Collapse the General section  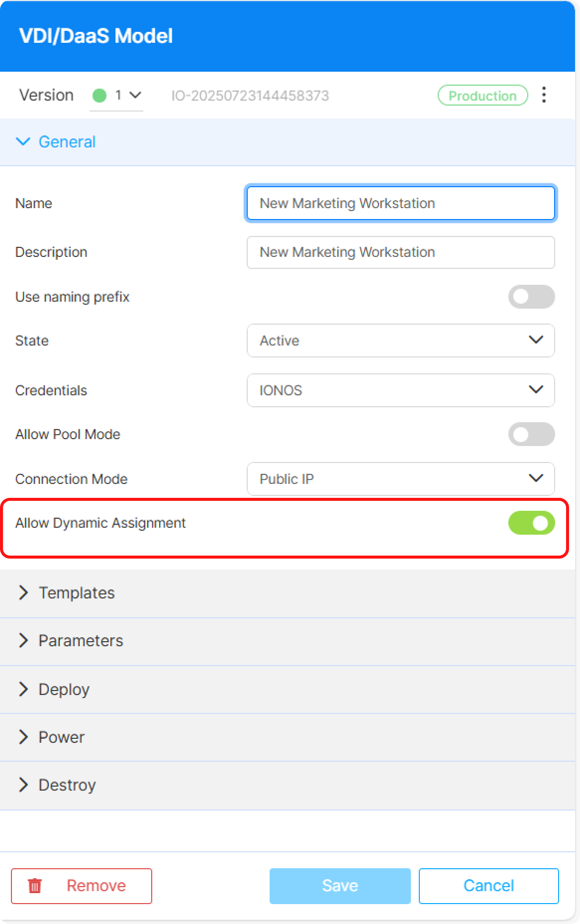pos(56,142)
